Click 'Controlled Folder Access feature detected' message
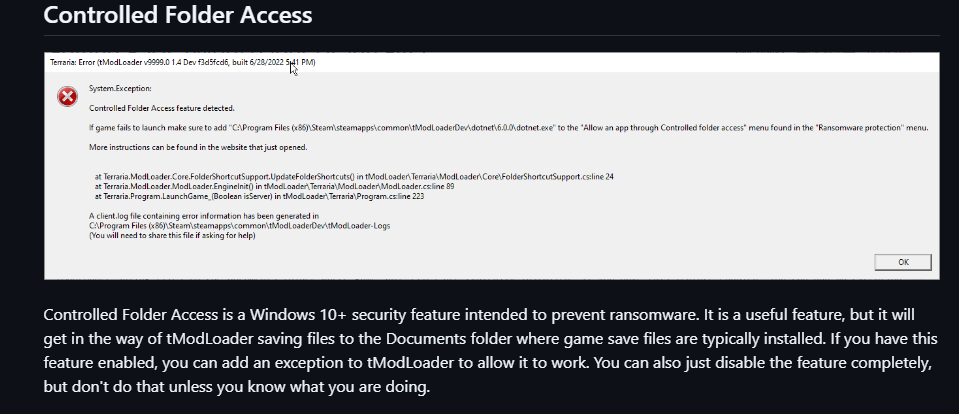 point(162,108)
